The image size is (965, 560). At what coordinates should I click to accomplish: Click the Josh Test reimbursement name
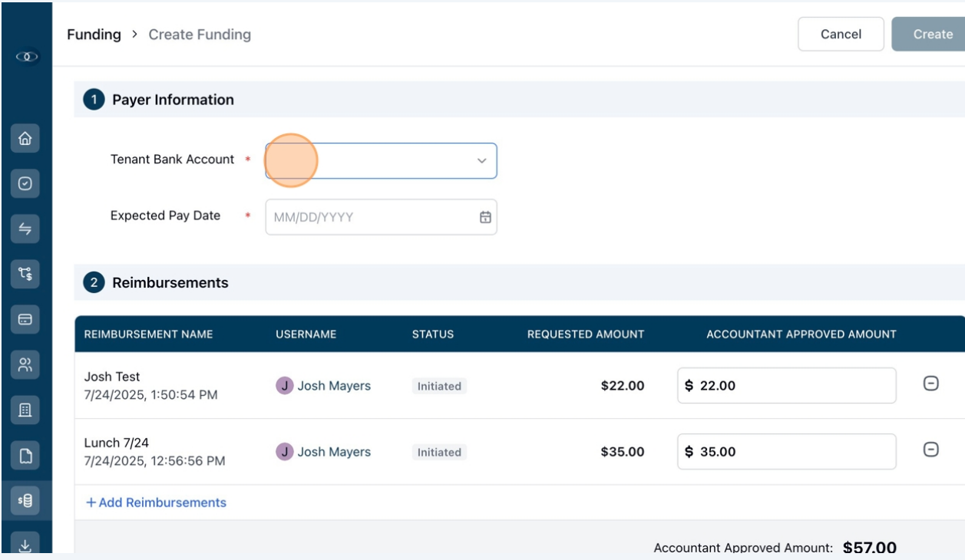112,377
